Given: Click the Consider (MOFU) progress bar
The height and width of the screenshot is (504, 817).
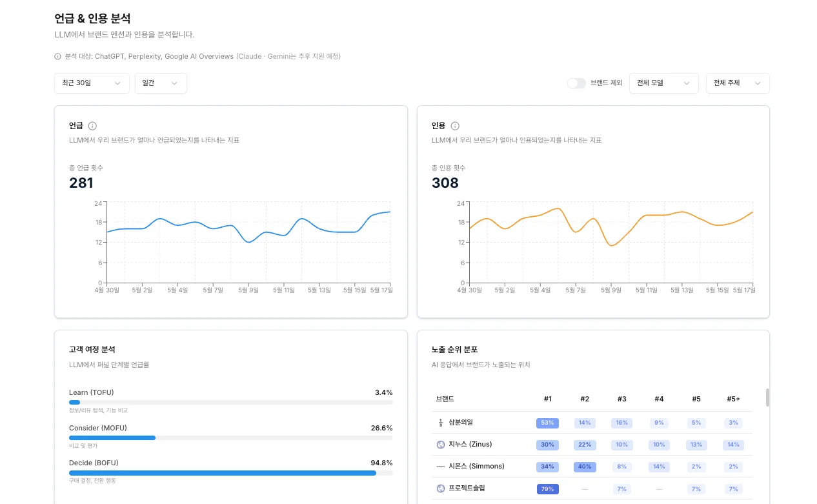Looking at the screenshot, I should click(230, 438).
